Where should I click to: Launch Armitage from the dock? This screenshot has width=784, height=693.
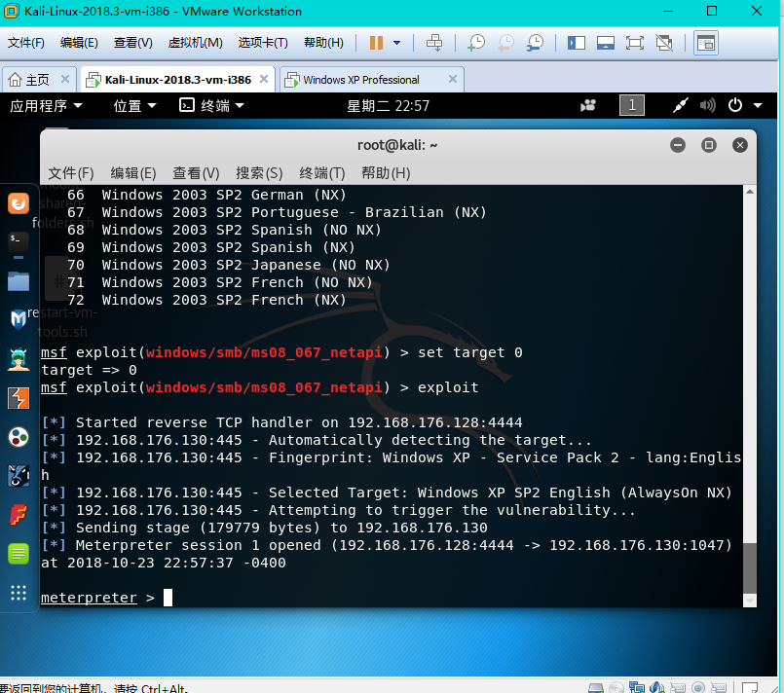(x=19, y=359)
